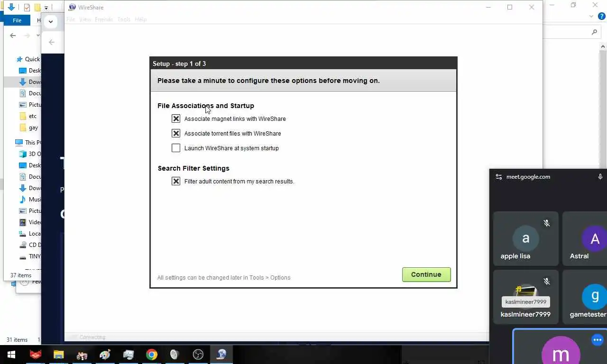
Task: Select 3D Objects in Explorer sidebar
Action: 30,154
